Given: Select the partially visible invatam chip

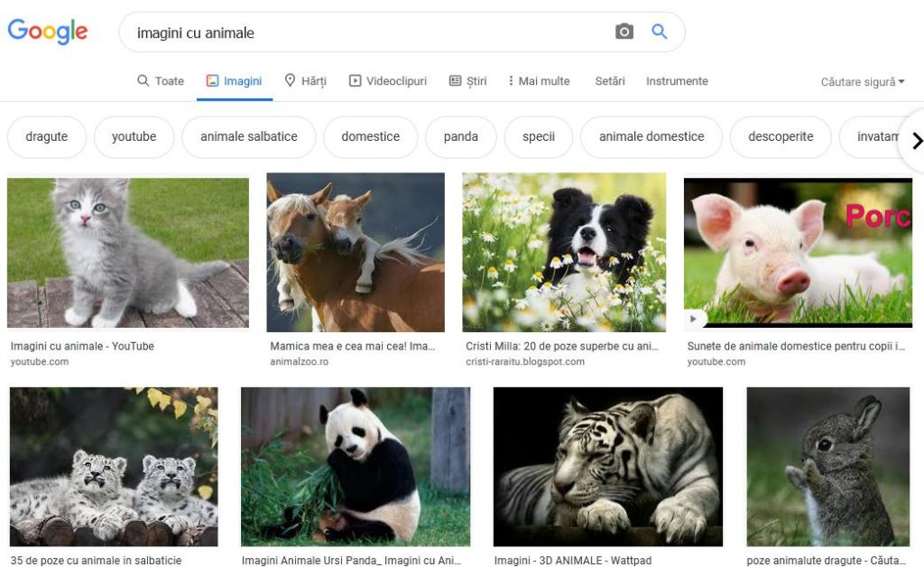Looking at the screenshot, I should 871,136.
